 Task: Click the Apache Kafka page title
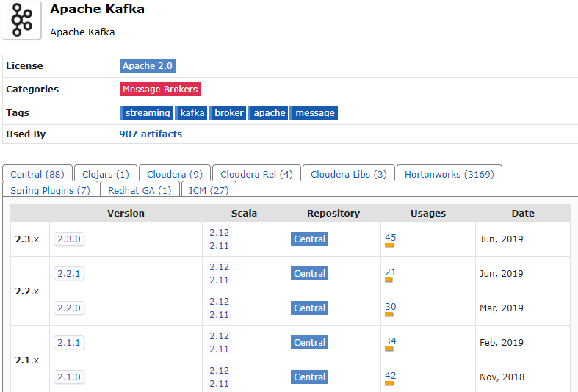[98, 9]
